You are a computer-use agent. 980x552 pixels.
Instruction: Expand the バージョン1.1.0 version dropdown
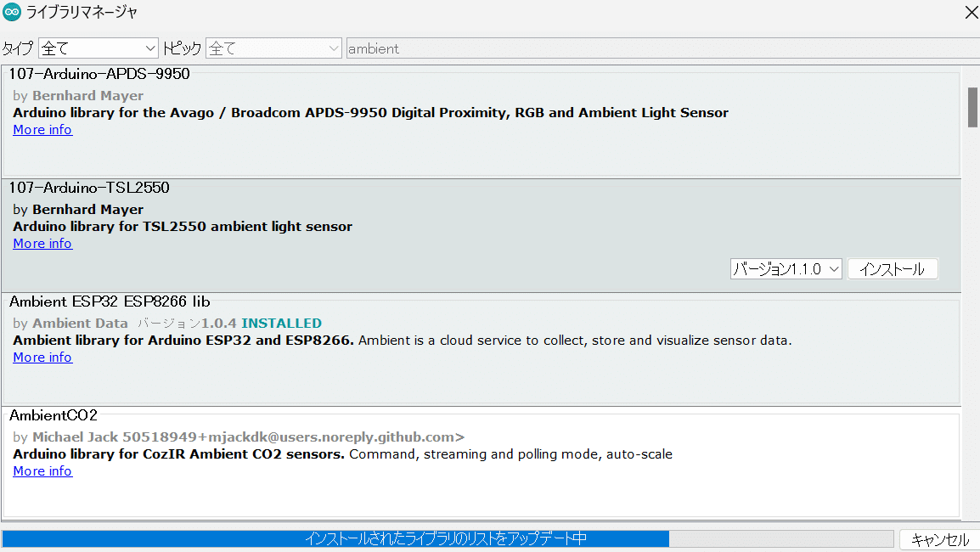click(x=786, y=269)
